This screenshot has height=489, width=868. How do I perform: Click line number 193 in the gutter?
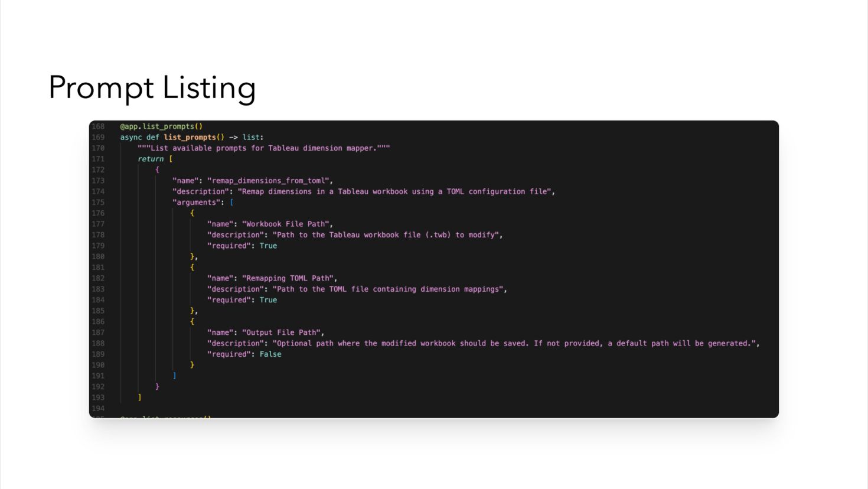pos(98,397)
